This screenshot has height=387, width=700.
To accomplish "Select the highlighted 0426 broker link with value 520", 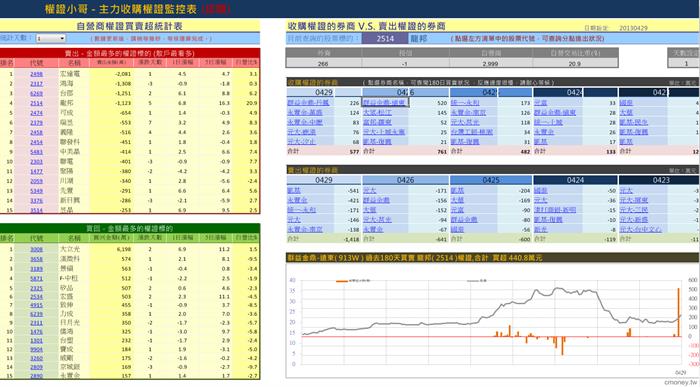I will (385, 103).
